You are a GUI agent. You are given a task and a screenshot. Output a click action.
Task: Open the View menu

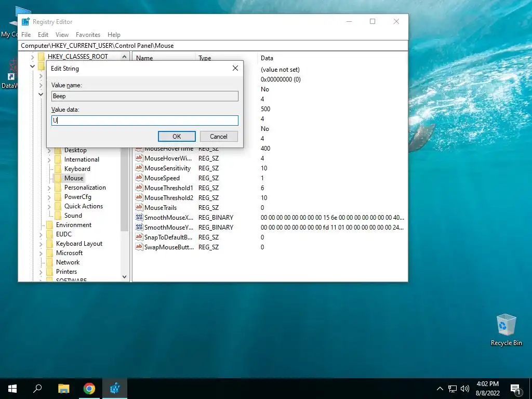[62, 35]
